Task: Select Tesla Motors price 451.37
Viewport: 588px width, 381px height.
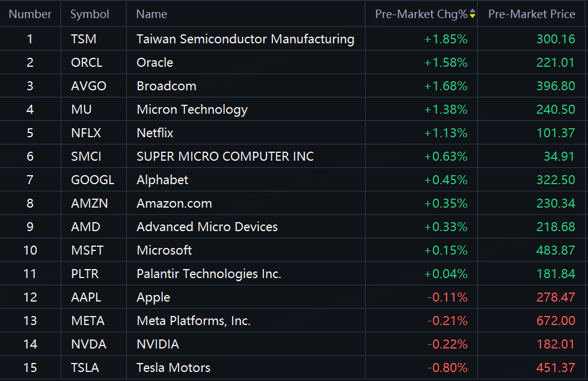Action: point(556,368)
